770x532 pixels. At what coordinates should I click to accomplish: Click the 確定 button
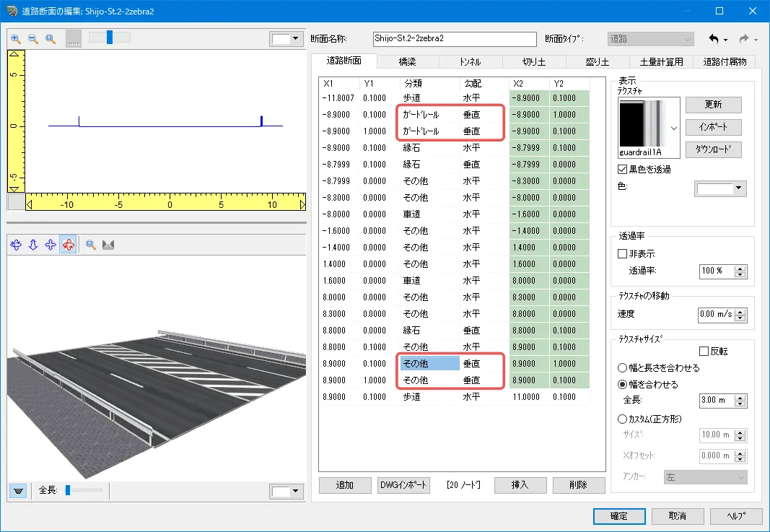pos(618,517)
